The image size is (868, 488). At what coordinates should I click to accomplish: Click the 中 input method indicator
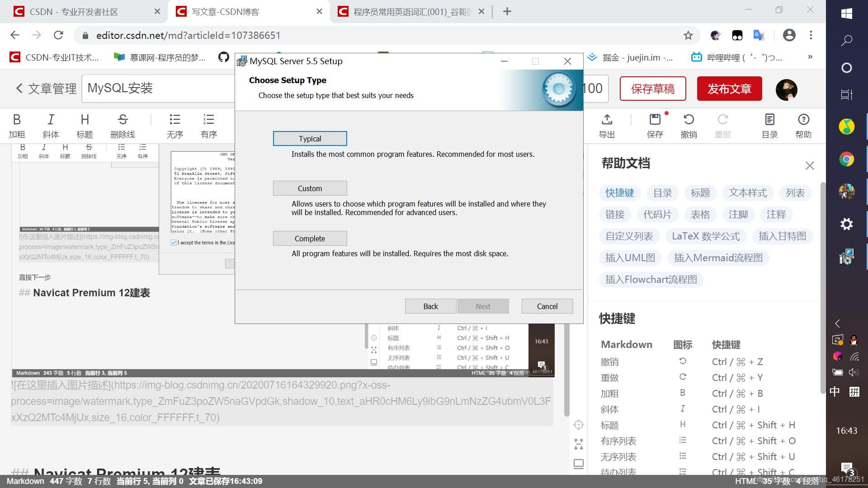(835, 391)
